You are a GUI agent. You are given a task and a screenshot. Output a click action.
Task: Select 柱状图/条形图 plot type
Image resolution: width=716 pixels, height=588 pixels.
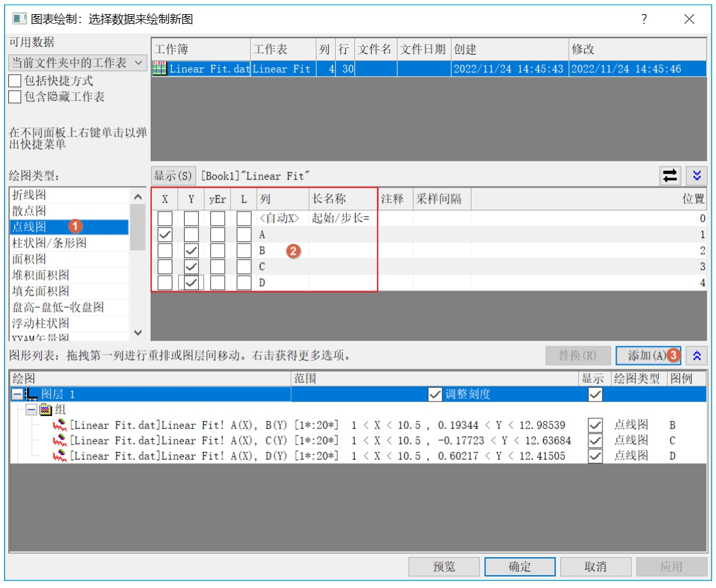[49, 243]
